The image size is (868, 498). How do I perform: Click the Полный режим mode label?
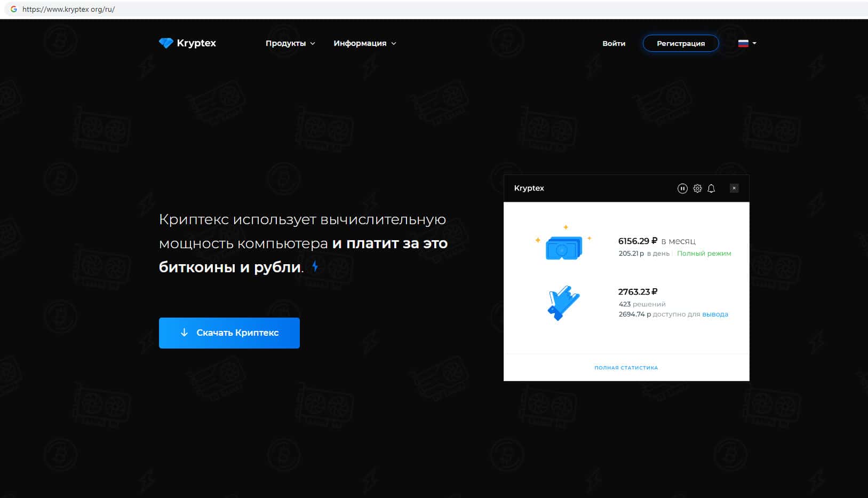pyautogui.click(x=704, y=254)
